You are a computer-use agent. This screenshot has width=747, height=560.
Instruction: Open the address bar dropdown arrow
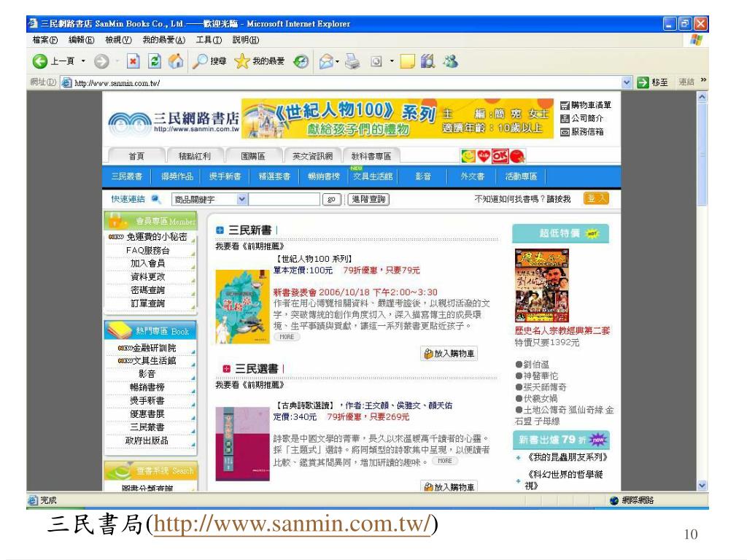pyautogui.click(x=627, y=83)
